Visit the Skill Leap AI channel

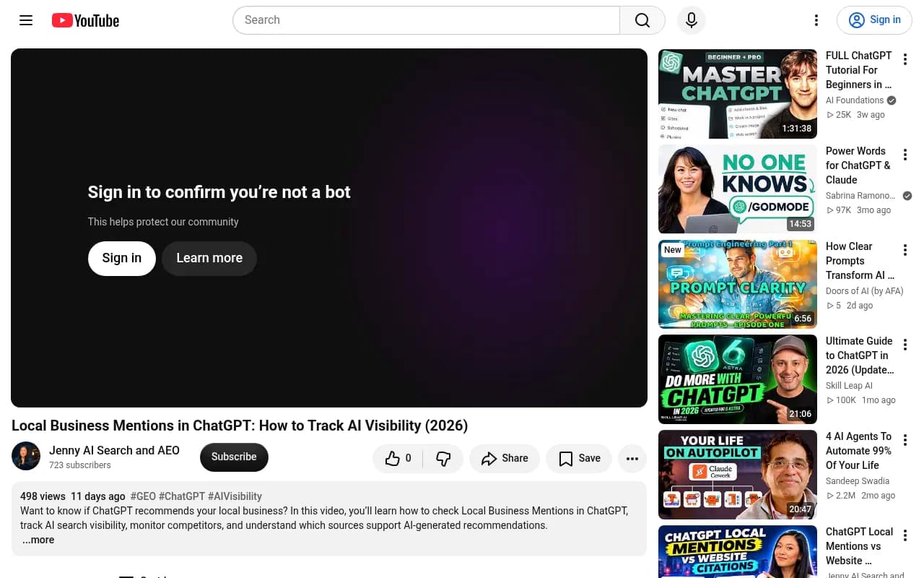[x=849, y=386]
